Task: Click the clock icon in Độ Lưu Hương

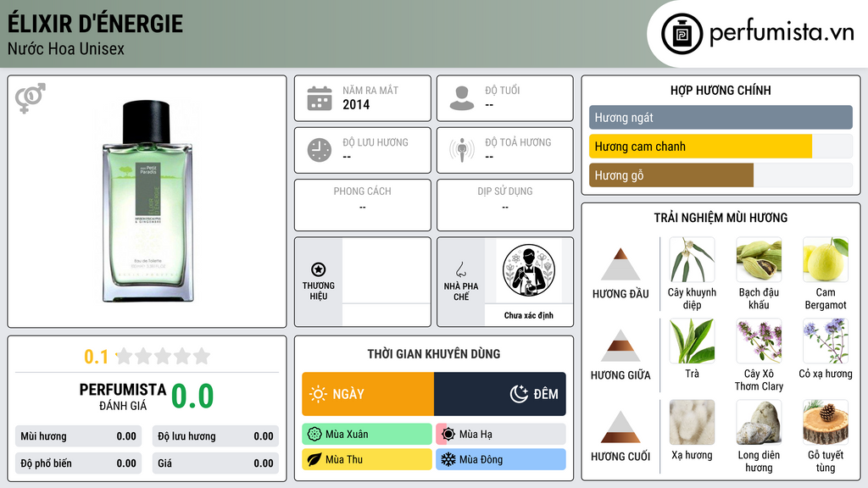Action: [320, 150]
